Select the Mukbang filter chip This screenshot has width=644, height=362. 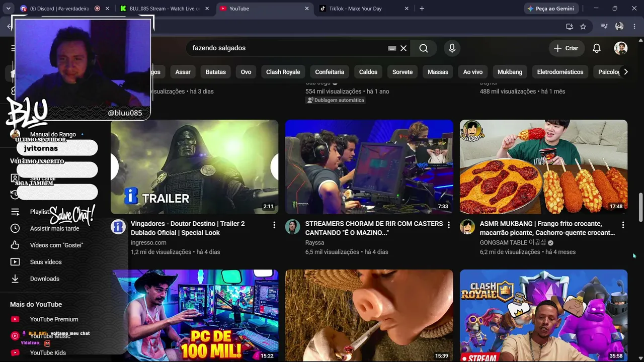[510, 72]
